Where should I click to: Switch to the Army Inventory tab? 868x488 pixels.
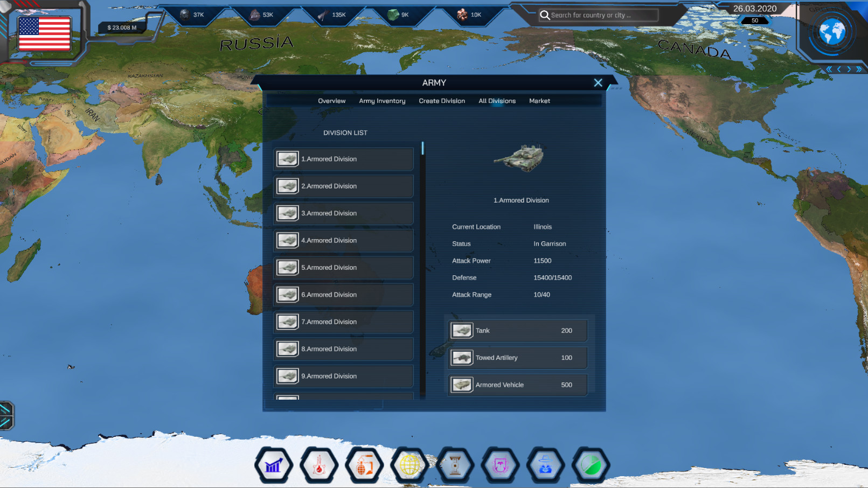tap(382, 101)
